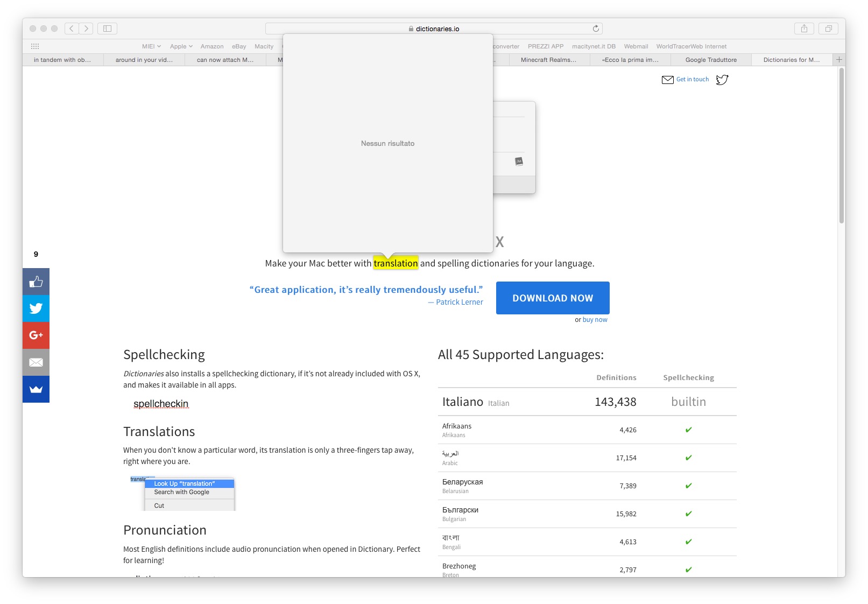Click the vertical page scrollbar
This screenshot has width=868, height=604.
(x=841, y=145)
